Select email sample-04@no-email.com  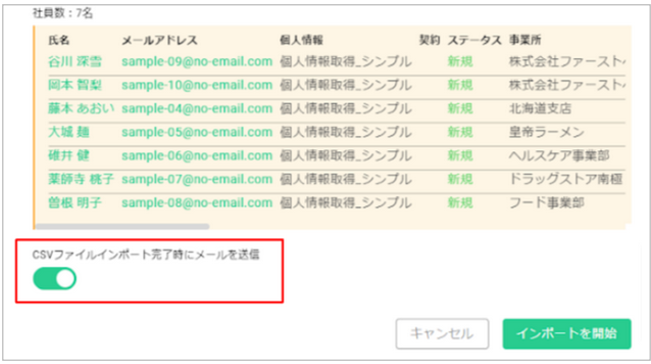(197, 109)
